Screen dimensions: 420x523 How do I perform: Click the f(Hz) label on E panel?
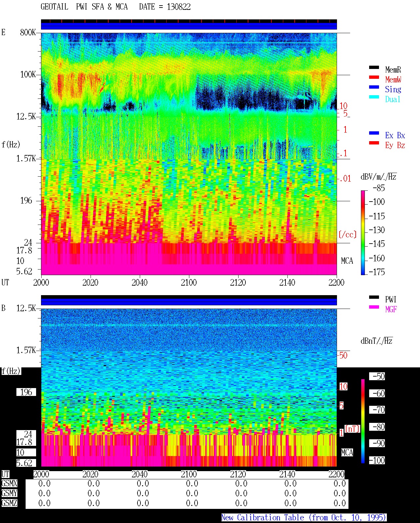point(11,144)
